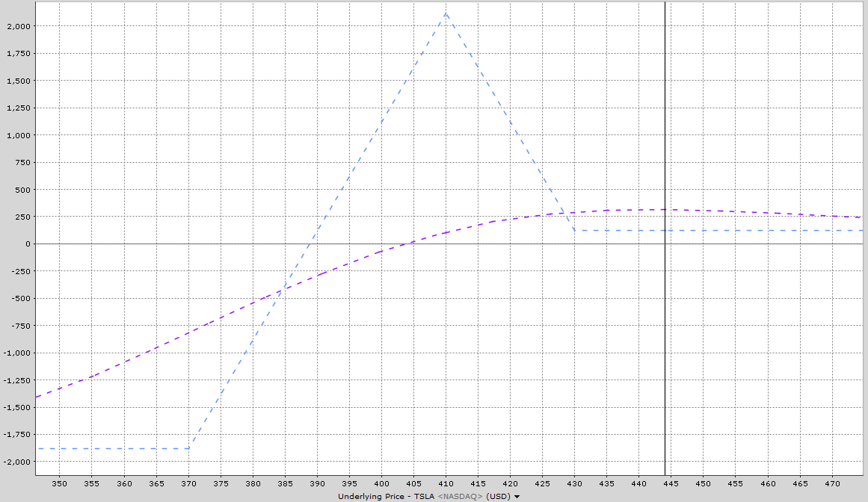Image resolution: width=868 pixels, height=502 pixels.
Task: Click the 250 y-axis value label
Action: (24, 217)
